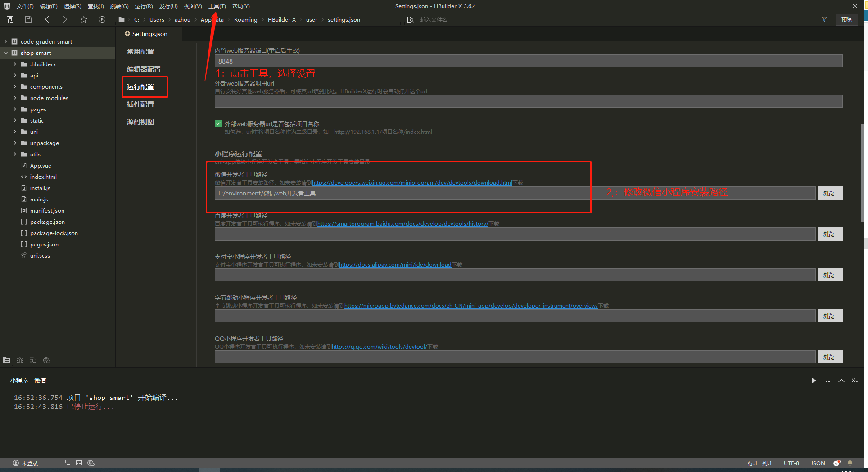Uncheck external web server url project name checkbox
Viewport: 868px width, 472px height.
[218, 123]
